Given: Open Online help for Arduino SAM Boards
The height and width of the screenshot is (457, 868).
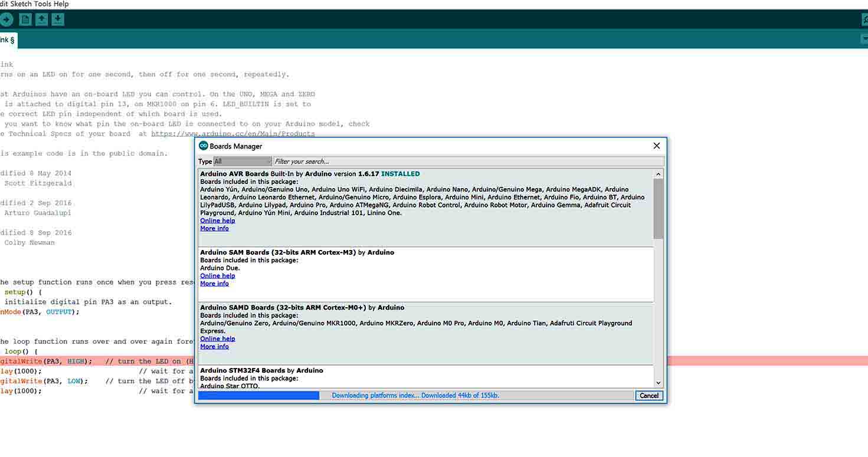Looking at the screenshot, I should tap(217, 275).
